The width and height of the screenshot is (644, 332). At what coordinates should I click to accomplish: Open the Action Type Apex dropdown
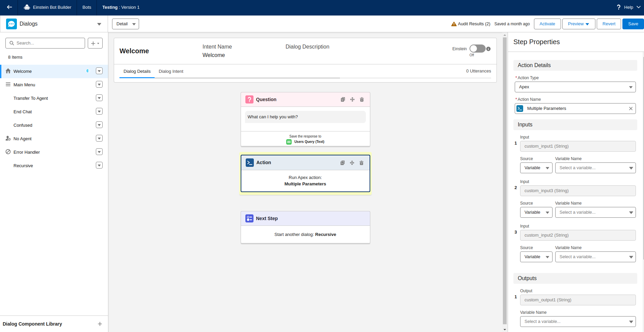point(575,87)
